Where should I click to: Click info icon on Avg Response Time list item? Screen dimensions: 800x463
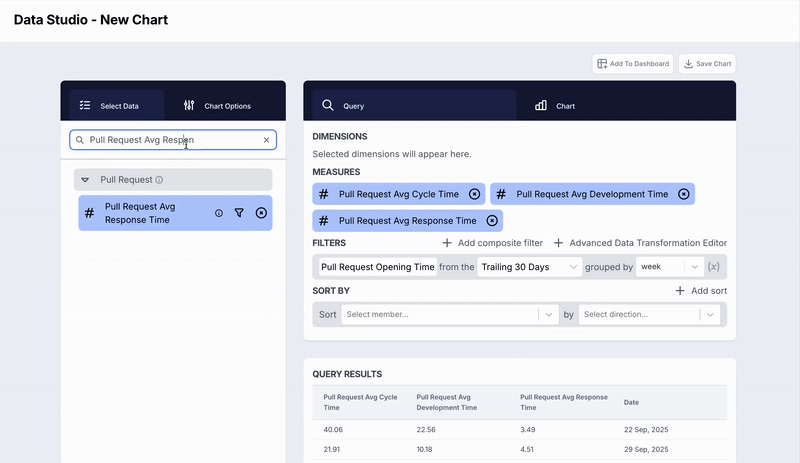click(219, 213)
